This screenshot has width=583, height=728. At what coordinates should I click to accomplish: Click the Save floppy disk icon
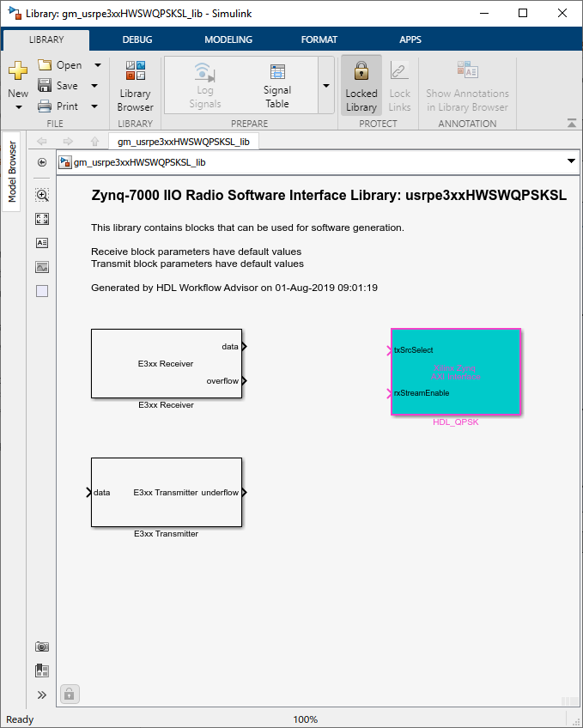click(45, 86)
